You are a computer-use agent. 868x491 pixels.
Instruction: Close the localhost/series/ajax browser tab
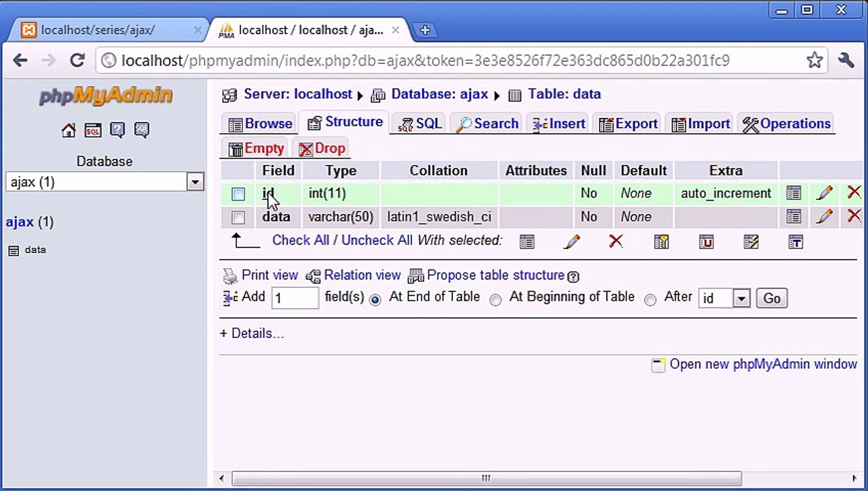198,30
